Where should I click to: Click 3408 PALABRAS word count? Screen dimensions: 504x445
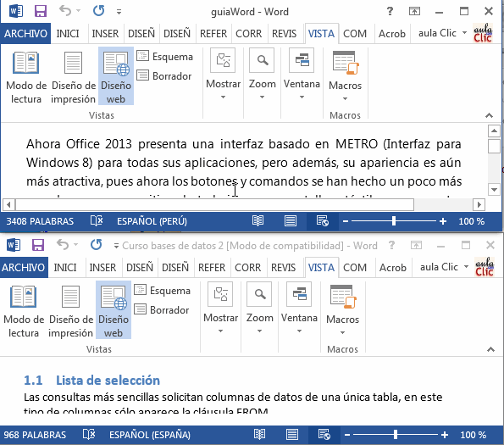coord(40,221)
